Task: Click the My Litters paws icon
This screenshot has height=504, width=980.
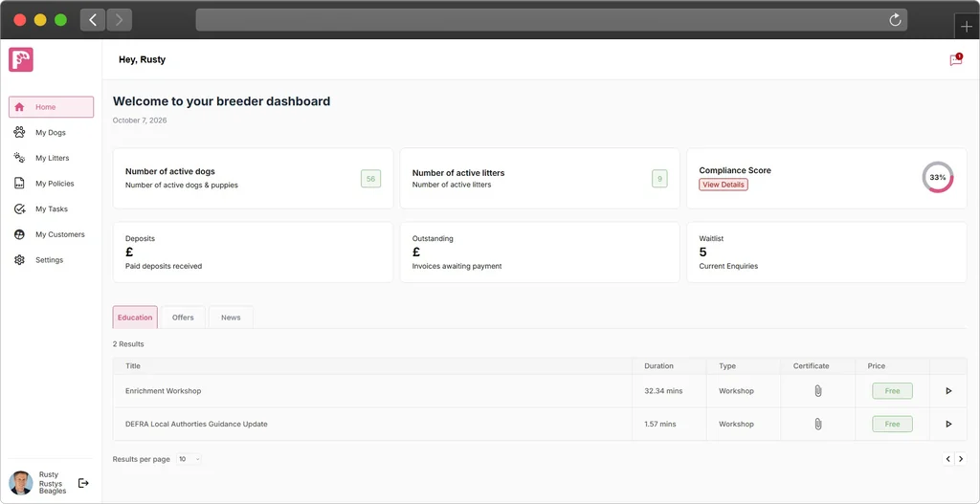Action: pyautogui.click(x=19, y=158)
